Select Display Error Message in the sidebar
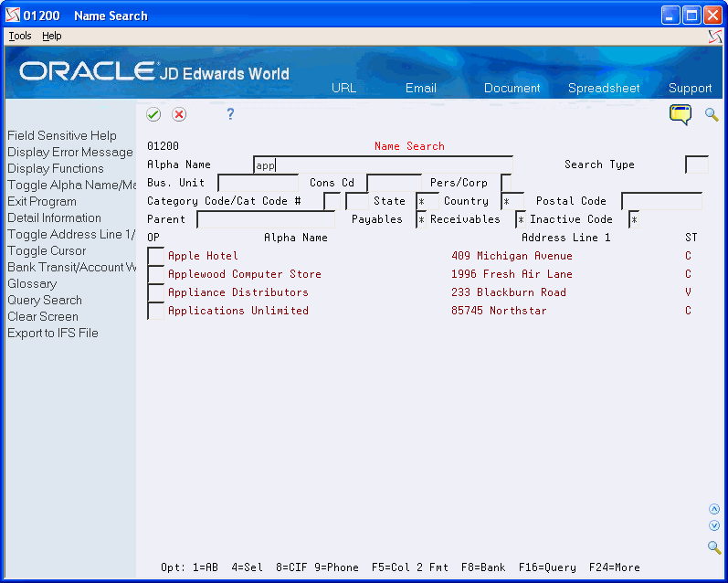This screenshot has width=728, height=583. pos(70,152)
